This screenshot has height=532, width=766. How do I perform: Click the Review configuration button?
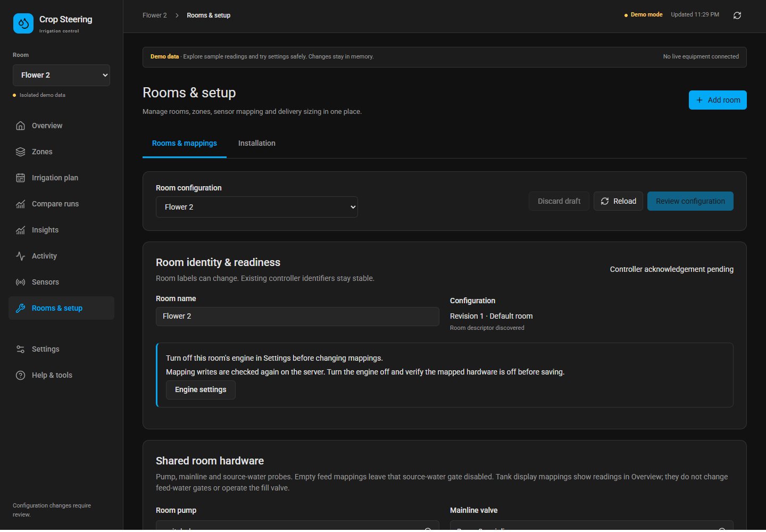tap(690, 201)
